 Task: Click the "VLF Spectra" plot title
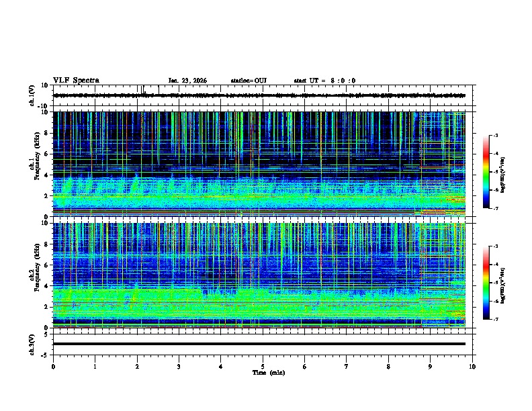[76, 81]
